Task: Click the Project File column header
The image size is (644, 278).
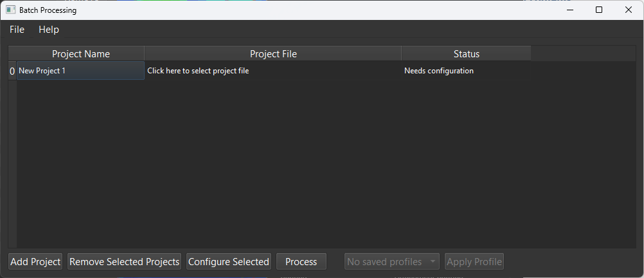Action: [x=273, y=54]
